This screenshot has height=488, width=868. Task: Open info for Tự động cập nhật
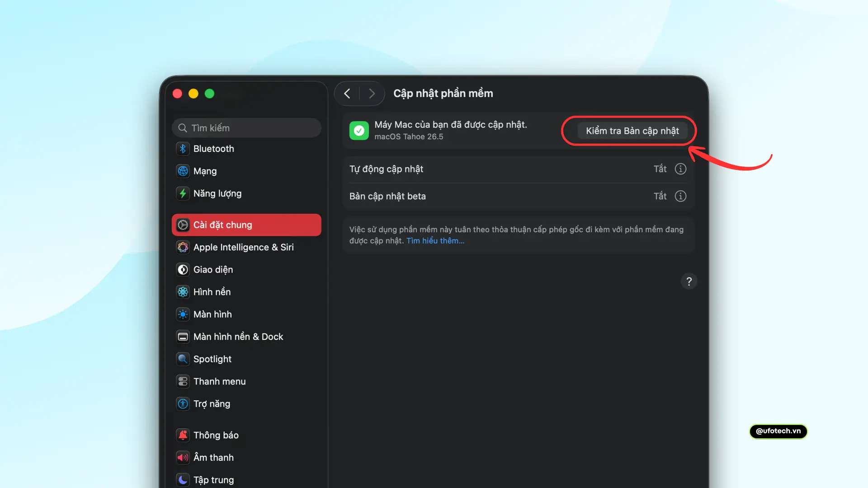pyautogui.click(x=680, y=169)
